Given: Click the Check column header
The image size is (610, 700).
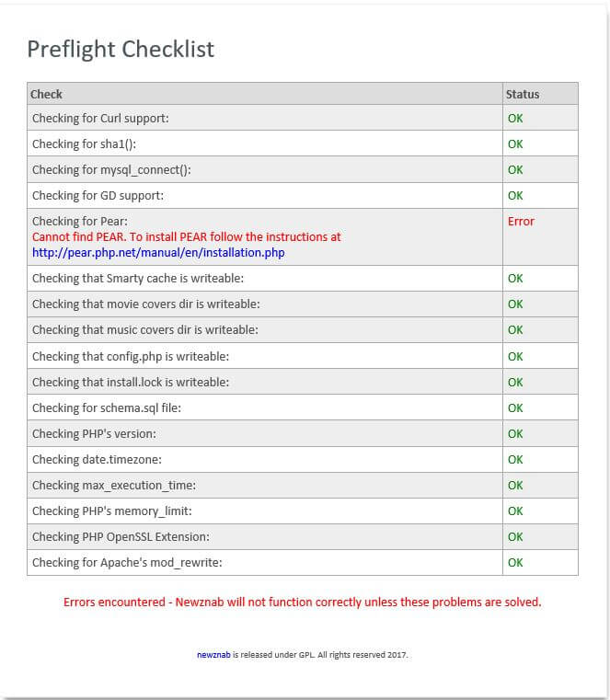Looking at the screenshot, I should click(47, 94).
